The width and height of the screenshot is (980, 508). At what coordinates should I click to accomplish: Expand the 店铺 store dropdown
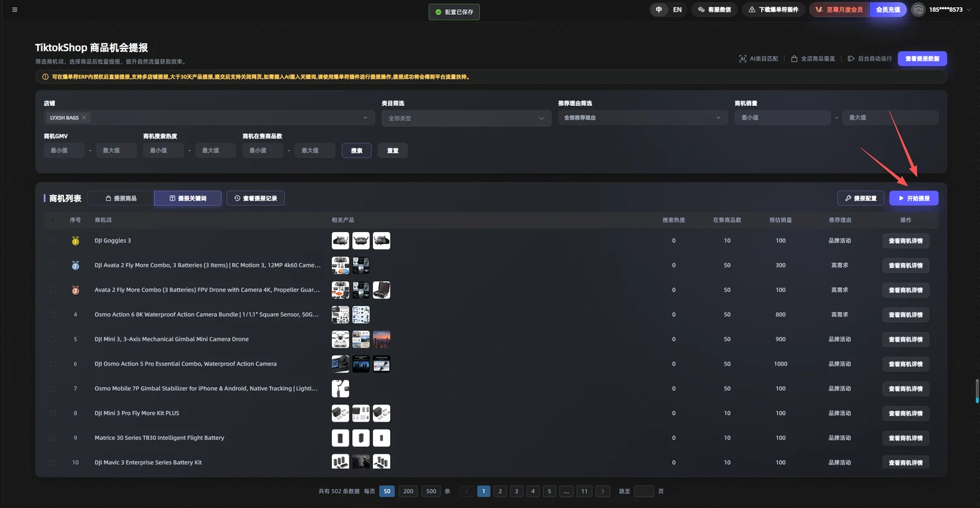pyautogui.click(x=210, y=118)
